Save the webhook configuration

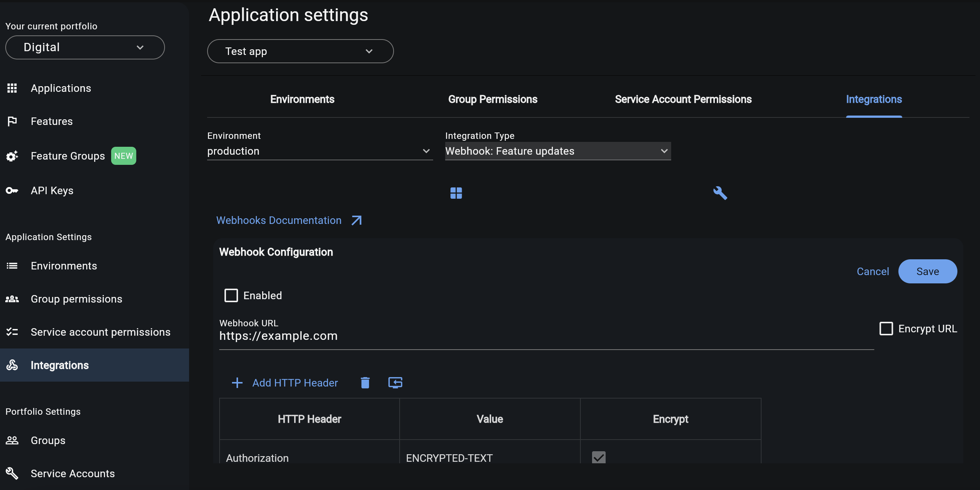tap(928, 271)
